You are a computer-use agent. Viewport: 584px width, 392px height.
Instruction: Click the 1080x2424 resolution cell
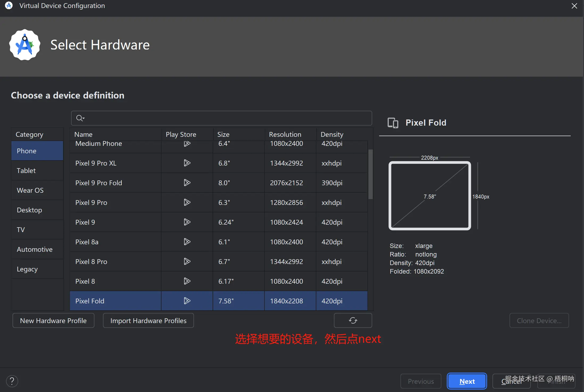point(290,222)
